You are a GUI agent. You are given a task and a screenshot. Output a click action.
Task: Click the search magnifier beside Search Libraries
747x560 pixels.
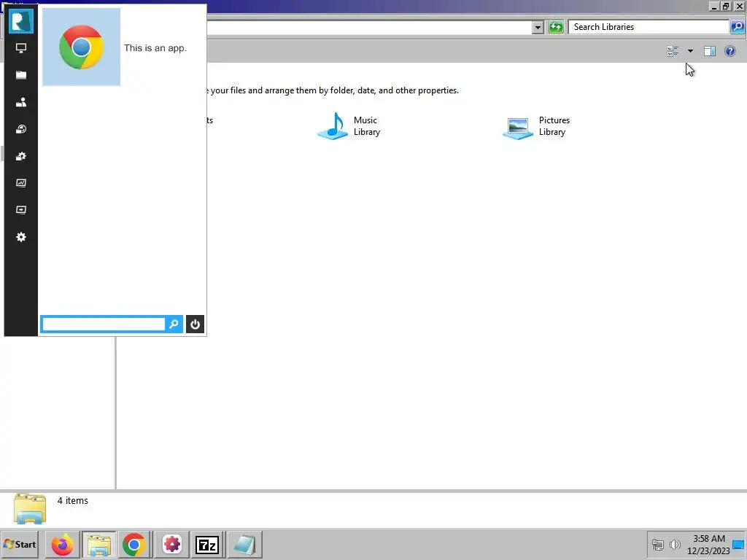(x=737, y=27)
